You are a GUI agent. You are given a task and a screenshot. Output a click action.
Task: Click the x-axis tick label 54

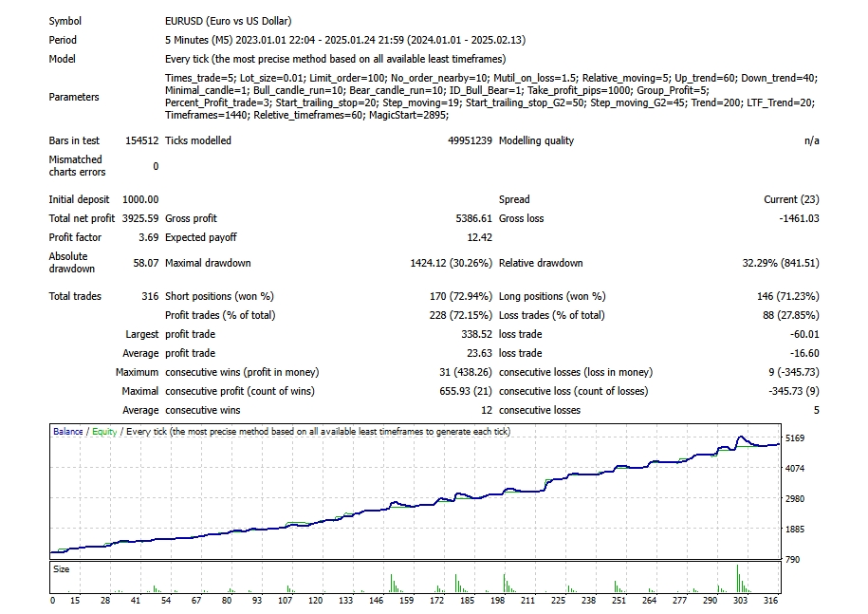pyautogui.click(x=165, y=600)
